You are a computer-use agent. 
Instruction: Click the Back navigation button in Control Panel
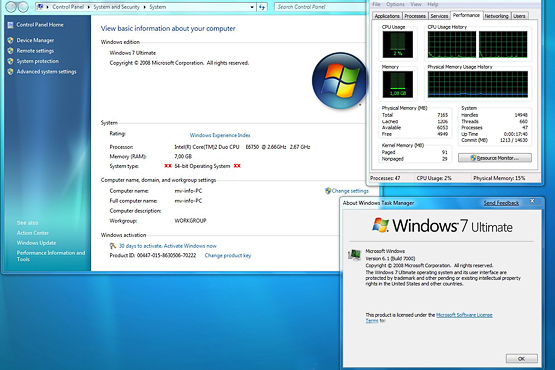coord(11,6)
